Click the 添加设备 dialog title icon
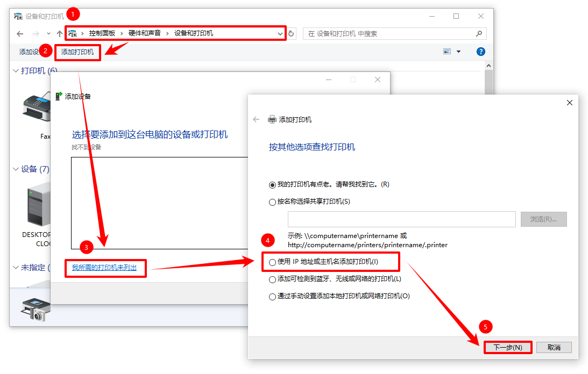This screenshot has height=374, width=588. 59,96
